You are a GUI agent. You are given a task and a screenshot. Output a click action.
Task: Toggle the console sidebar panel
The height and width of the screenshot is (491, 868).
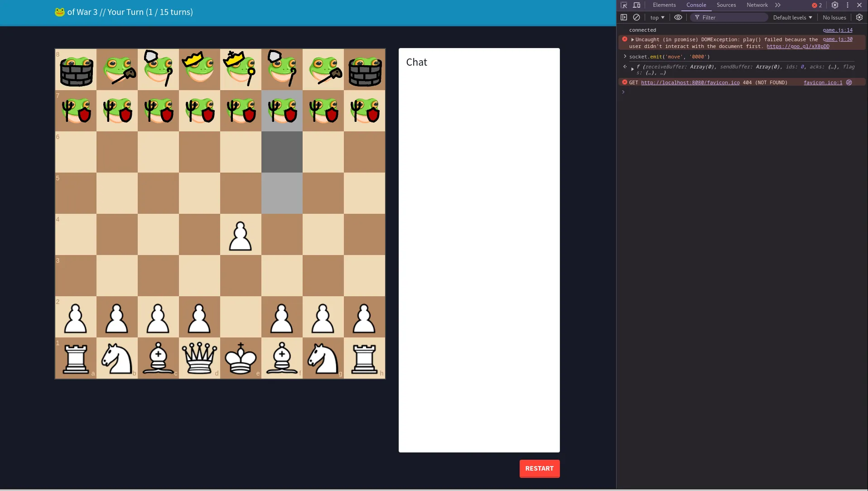(623, 17)
